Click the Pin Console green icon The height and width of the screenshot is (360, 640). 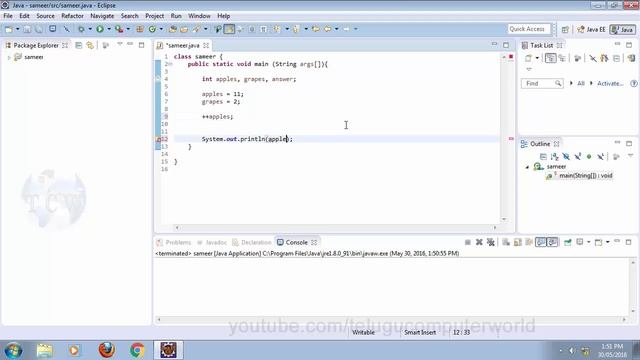pyautogui.click(x=567, y=242)
